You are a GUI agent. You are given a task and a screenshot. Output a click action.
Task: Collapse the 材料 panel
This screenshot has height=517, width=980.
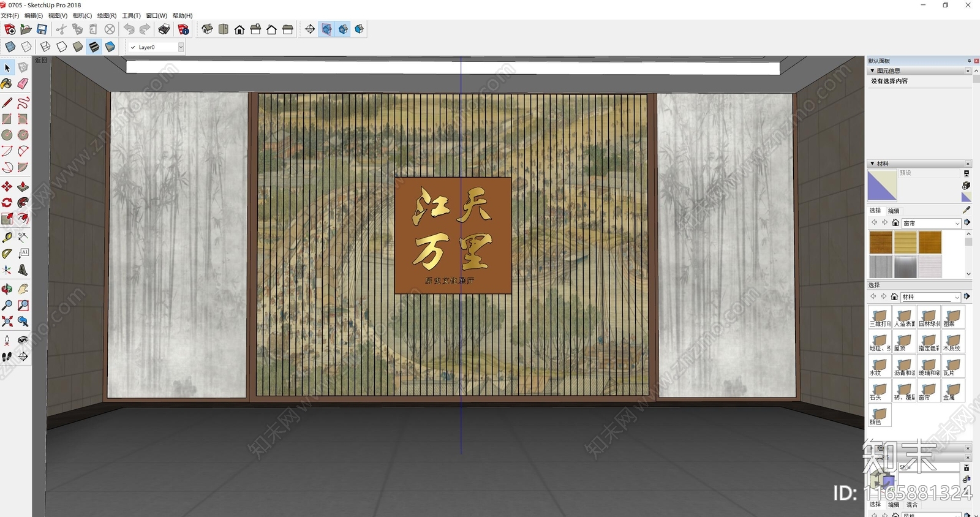click(x=872, y=164)
